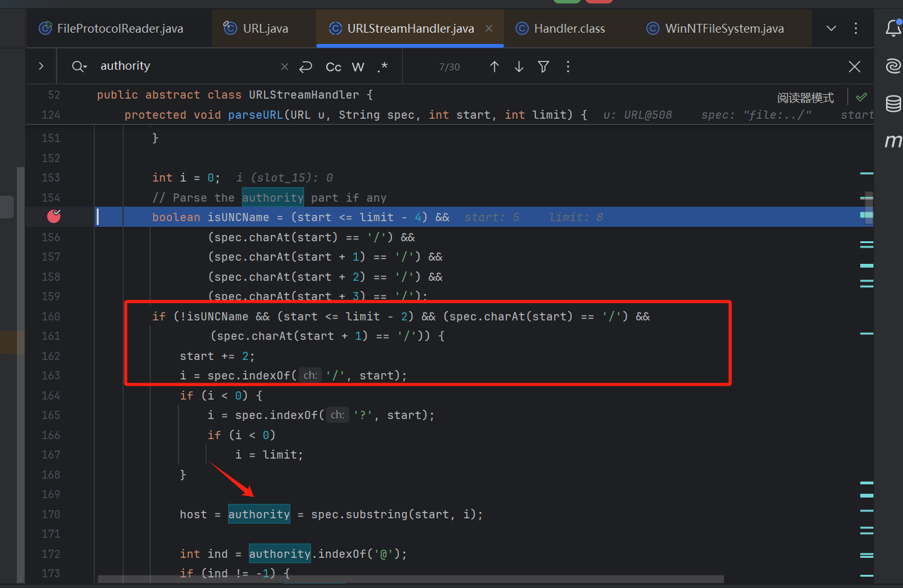Open the Maven tool window
The height and width of the screenshot is (588, 903).
pyautogui.click(x=893, y=141)
